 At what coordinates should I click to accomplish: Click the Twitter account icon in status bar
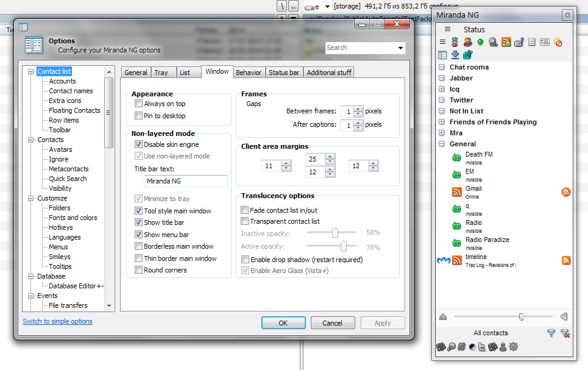[x=482, y=347]
